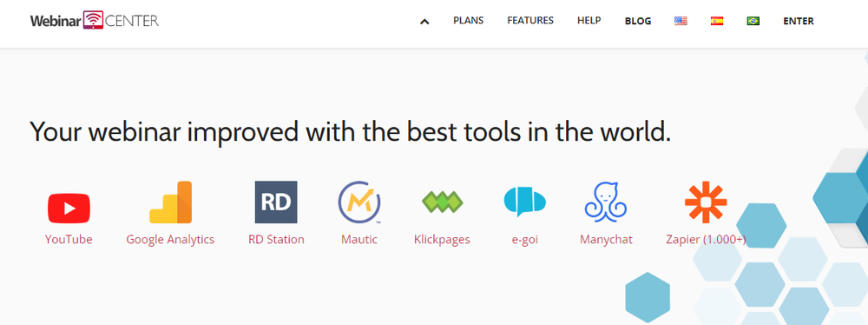
Task: Click the RD Station square icon
Action: pyautogui.click(x=276, y=202)
